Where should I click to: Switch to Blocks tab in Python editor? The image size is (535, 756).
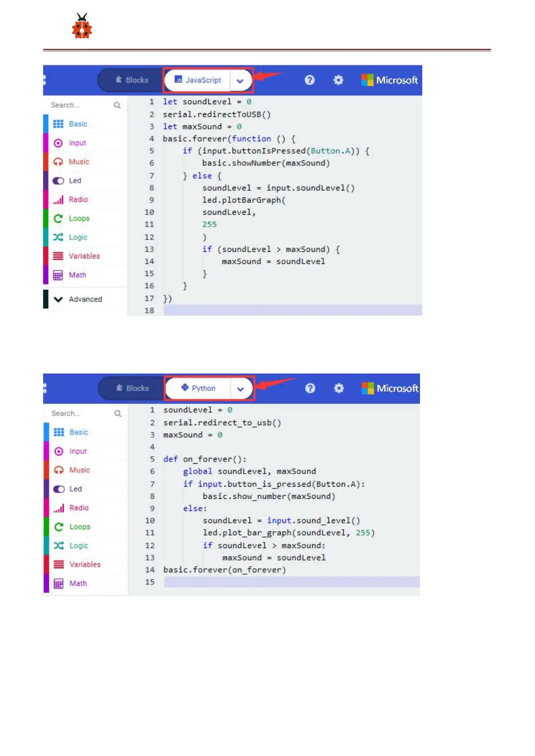[132, 388]
